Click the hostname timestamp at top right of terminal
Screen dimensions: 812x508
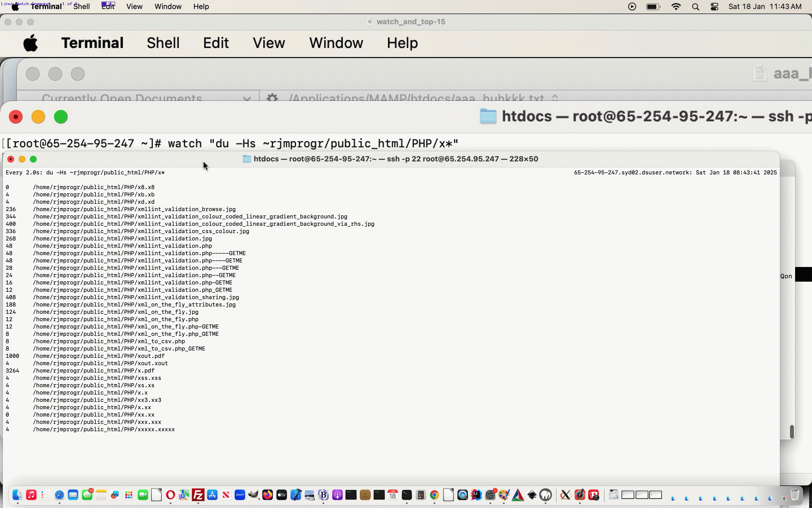(675, 172)
